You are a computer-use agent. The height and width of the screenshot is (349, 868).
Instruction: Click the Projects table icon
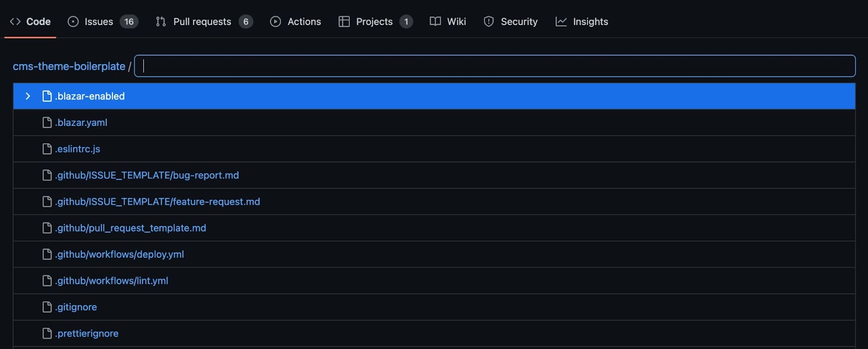[344, 21]
